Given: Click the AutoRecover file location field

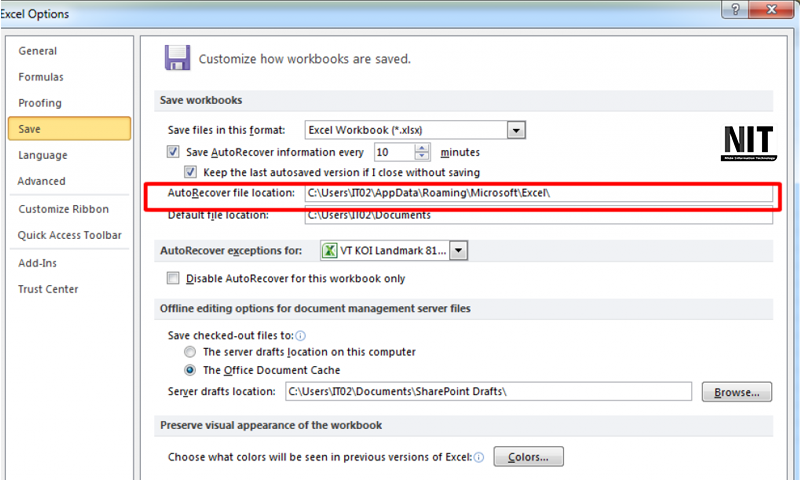Looking at the screenshot, I should pyautogui.click(x=538, y=193).
